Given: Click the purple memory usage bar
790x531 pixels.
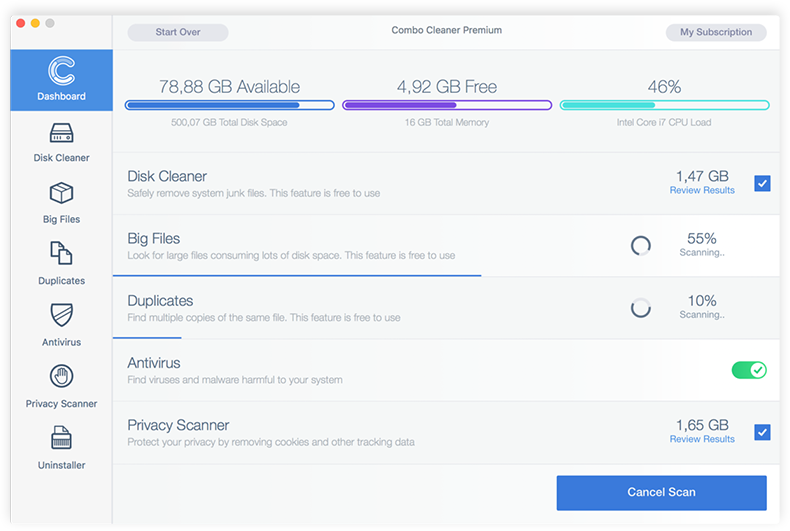Looking at the screenshot, I should click(447, 105).
